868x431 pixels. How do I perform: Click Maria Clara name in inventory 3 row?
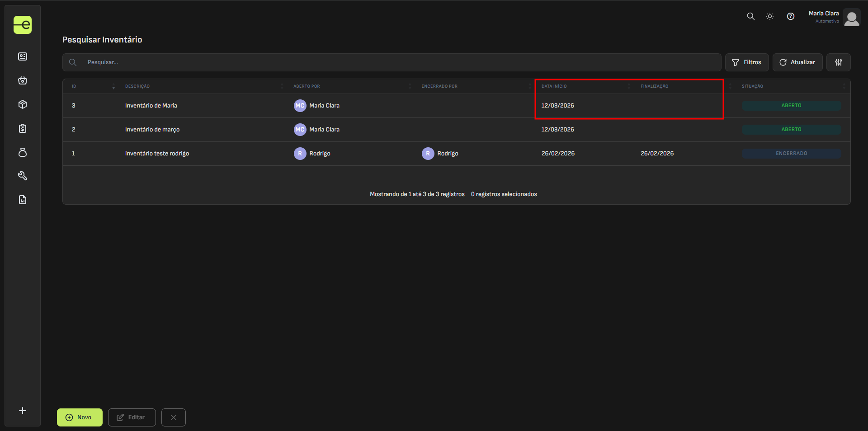pyautogui.click(x=324, y=106)
